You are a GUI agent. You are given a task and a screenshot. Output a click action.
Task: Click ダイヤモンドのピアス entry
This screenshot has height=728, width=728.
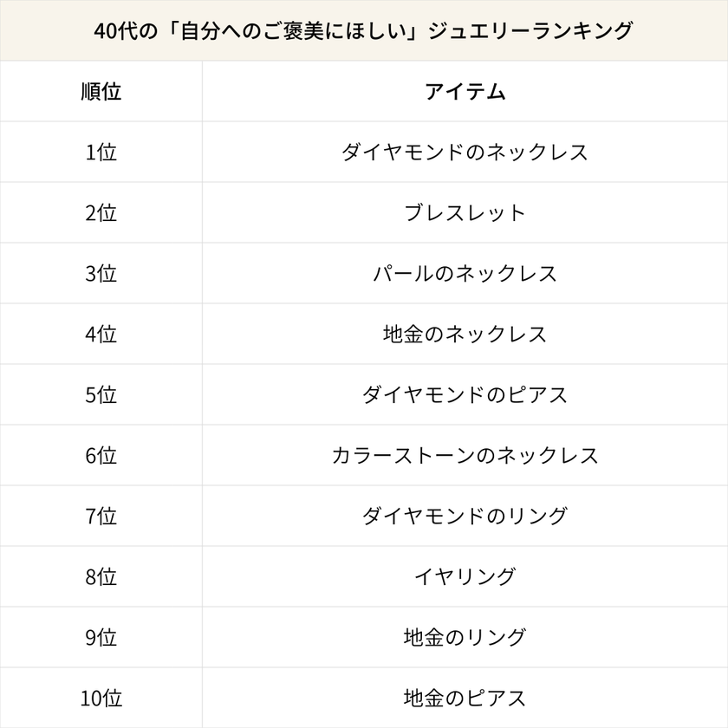(x=465, y=395)
